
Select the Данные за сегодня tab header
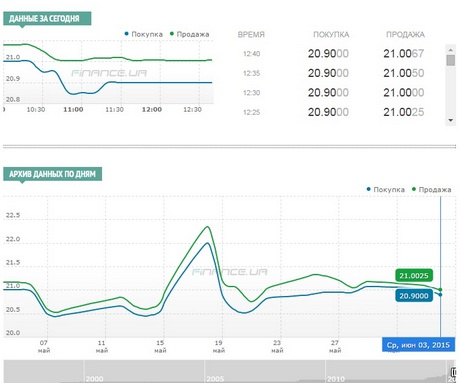(x=47, y=18)
